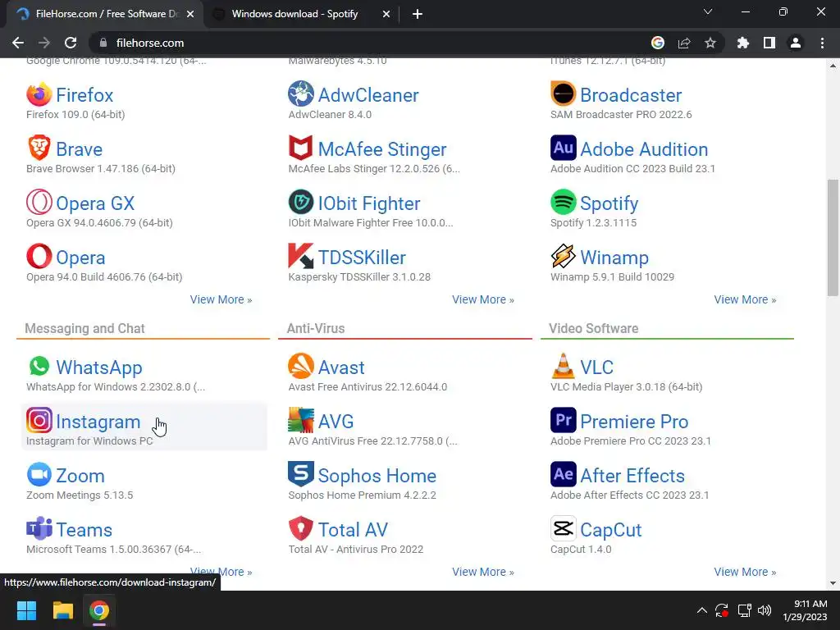Click the CapCut icon
This screenshot has width=840, height=630.
tap(563, 529)
